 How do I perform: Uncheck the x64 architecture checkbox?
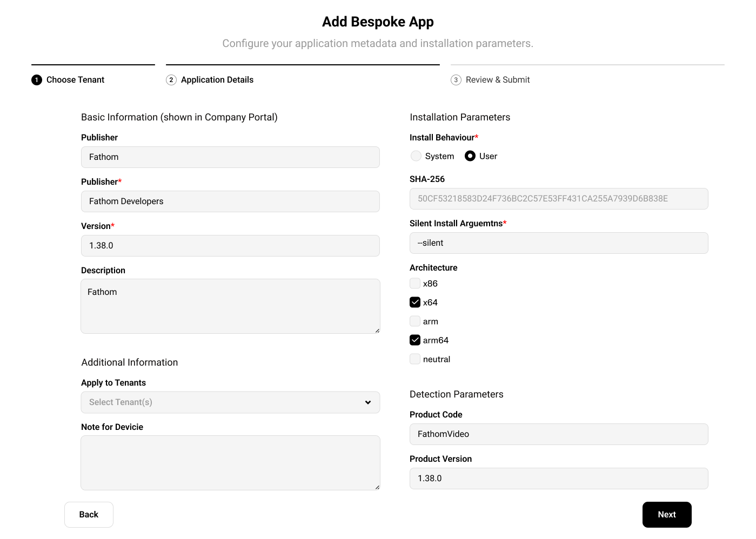[415, 302]
